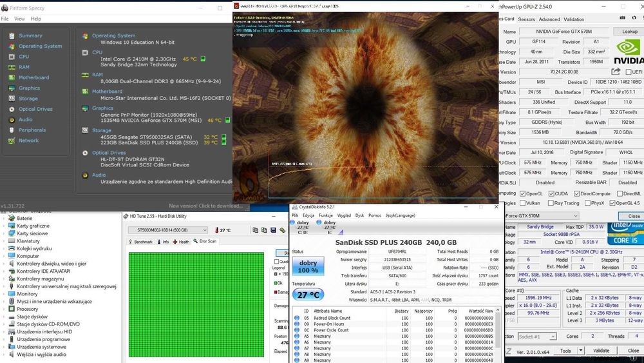Screen dimensions: 644x363
Task: Click the dobry 100% health status box
Action: 308,266
